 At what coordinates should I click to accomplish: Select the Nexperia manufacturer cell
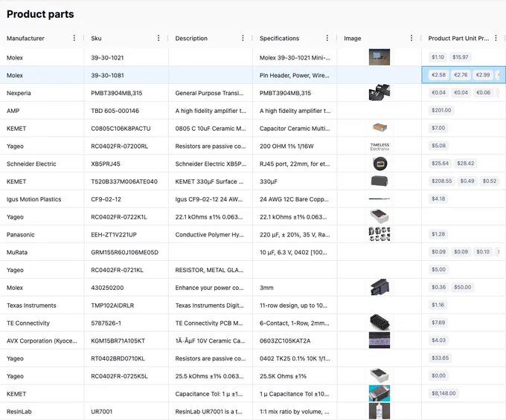42,93
